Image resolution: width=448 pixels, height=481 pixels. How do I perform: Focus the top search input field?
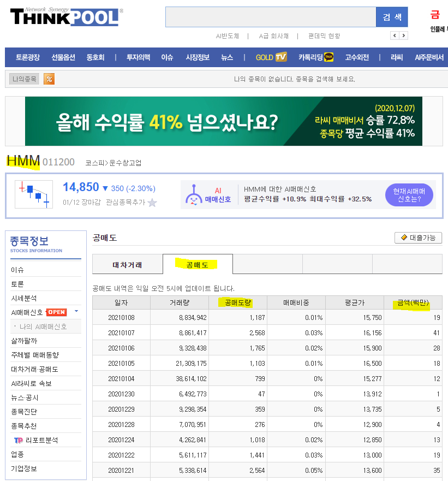click(271, 17)
